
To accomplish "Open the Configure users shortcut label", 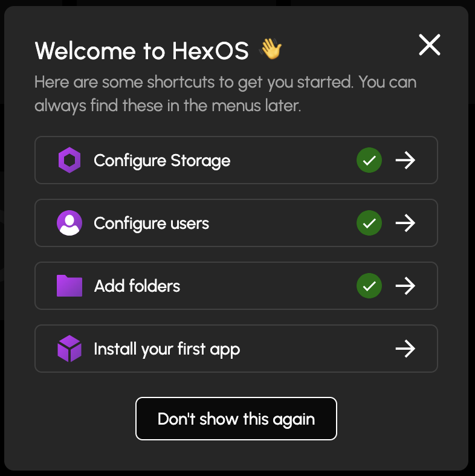I will coord(152,224).
